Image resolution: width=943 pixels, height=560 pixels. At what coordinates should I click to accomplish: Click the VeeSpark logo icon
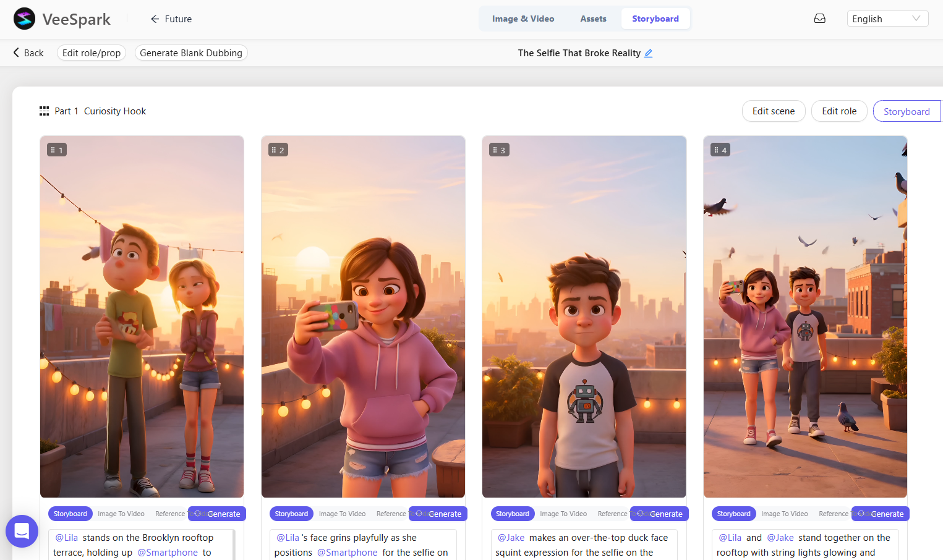click(24, 19)
